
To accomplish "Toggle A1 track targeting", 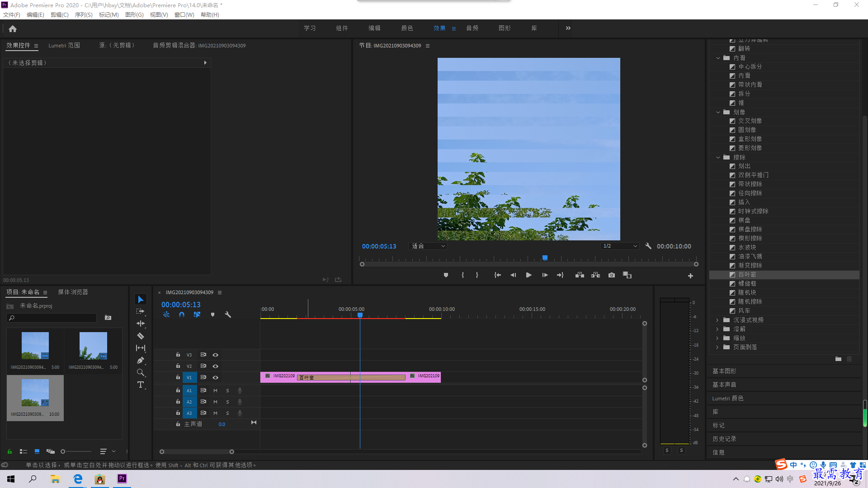I will tap(189, 390).
